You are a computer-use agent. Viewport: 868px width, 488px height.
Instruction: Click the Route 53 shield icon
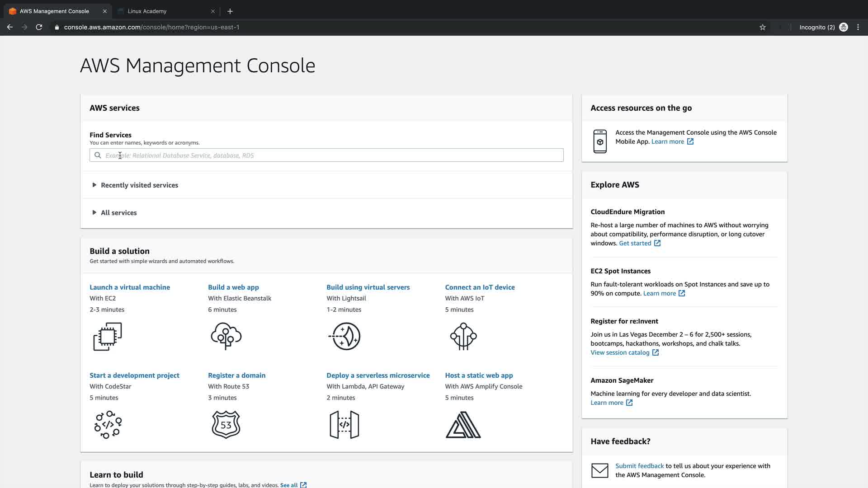(226, 425)
